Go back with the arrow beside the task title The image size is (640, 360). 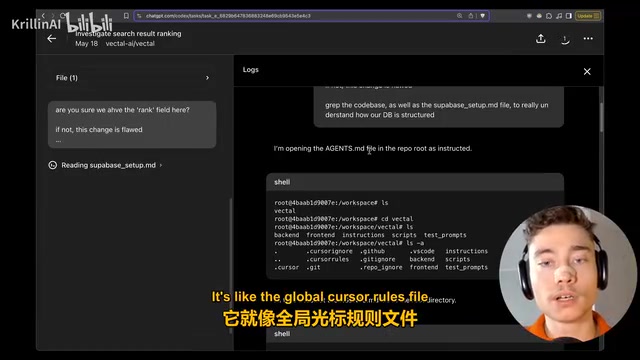51,39
